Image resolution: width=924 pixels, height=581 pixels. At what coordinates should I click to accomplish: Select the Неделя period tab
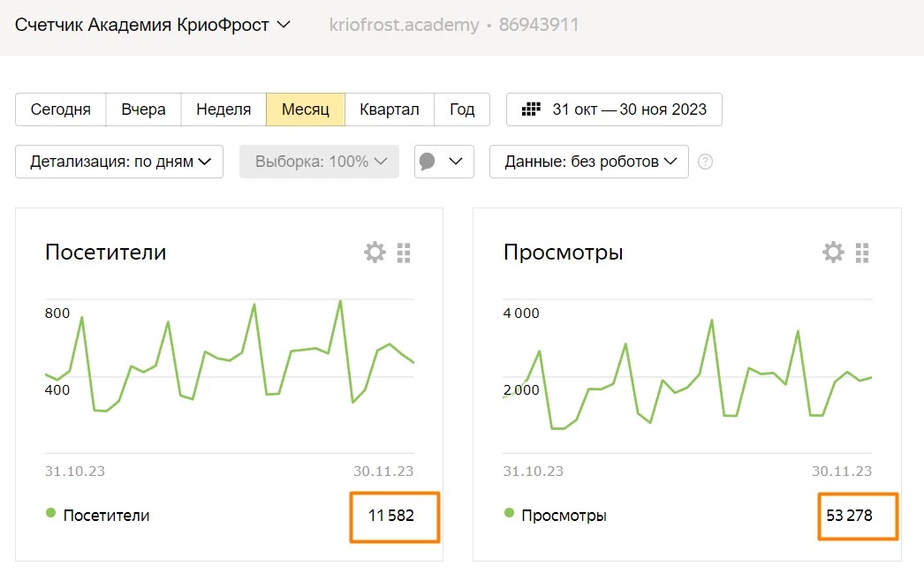(223, 109)
